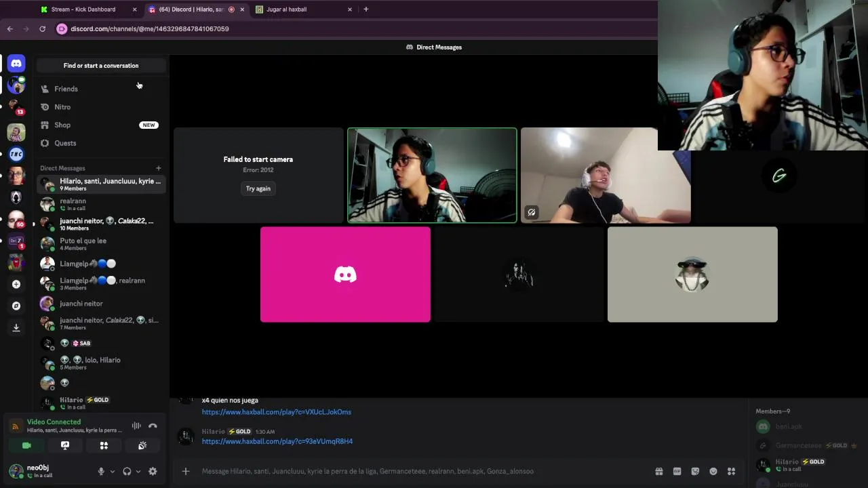Share your screen button

65,445
